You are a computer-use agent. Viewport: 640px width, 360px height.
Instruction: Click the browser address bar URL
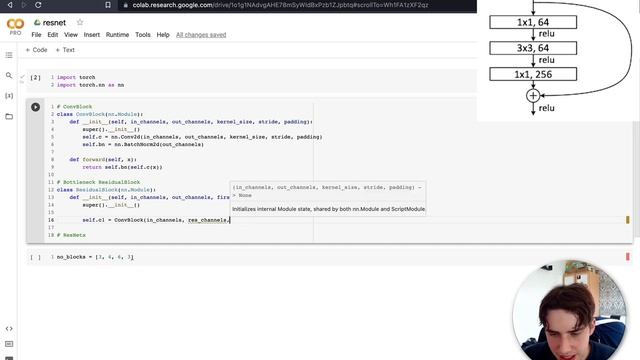point(280,5)
